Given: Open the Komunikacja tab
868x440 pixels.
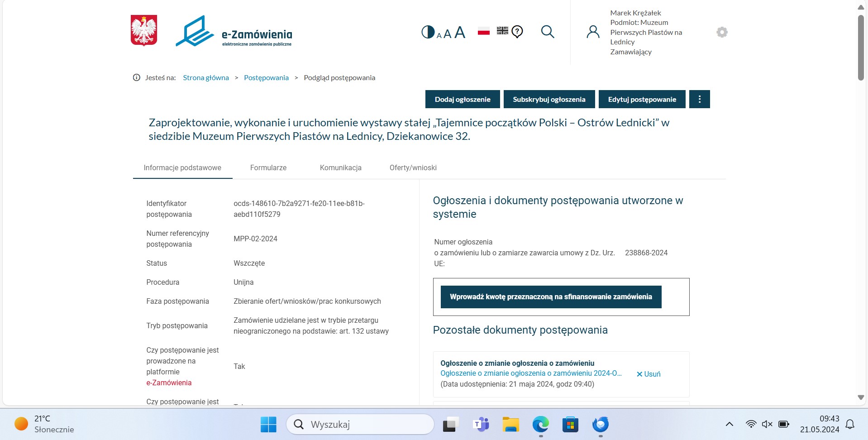Looking at the screenshot, I should point(340,167).
